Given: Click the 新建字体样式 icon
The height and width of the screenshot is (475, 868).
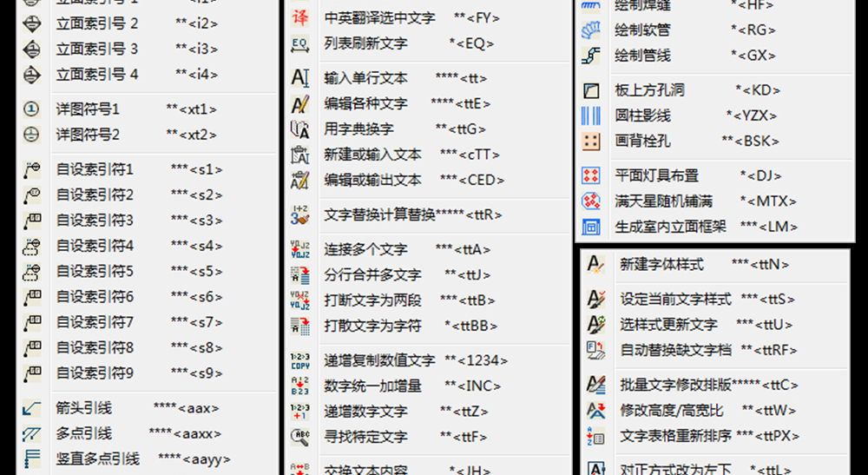Looking at the screenshot, I should point(596,264).
